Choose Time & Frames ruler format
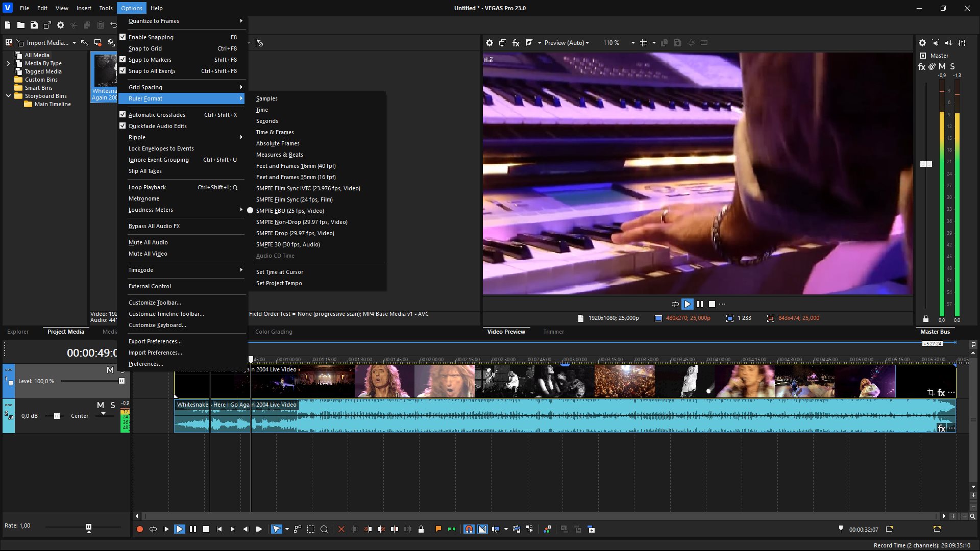Screen dimensions: 980x551 (x=275, y=132)
